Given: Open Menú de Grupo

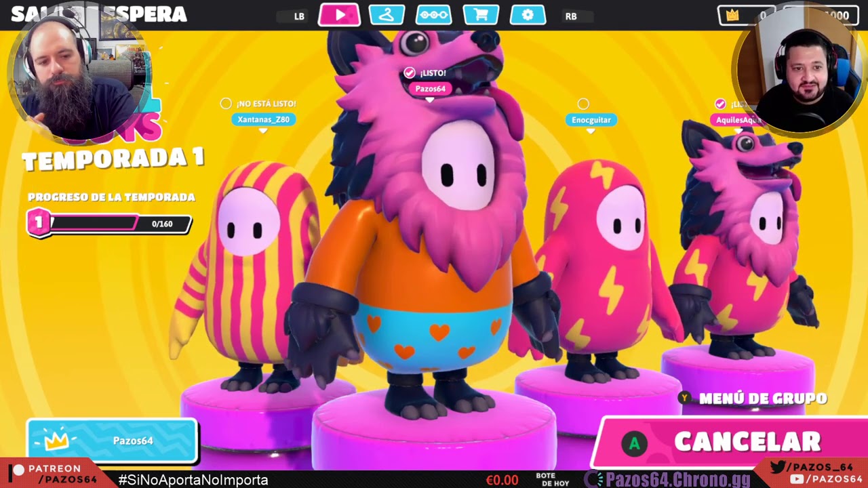Looking at the screenshot, I should pyautogui.click(x=762, y=399).
